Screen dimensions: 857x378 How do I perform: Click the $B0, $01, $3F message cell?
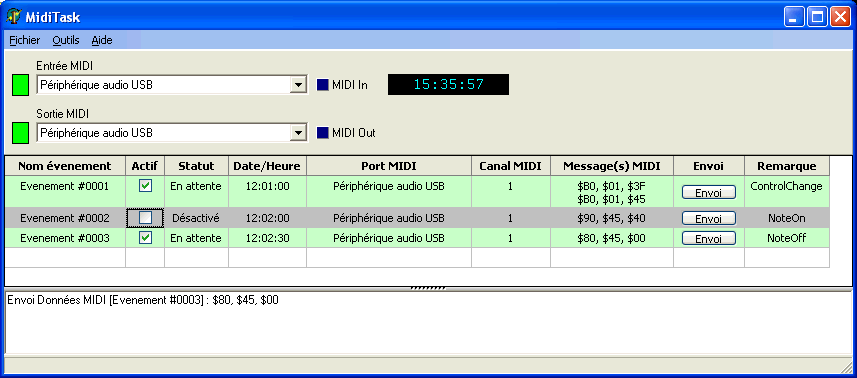tap(612, 192)
